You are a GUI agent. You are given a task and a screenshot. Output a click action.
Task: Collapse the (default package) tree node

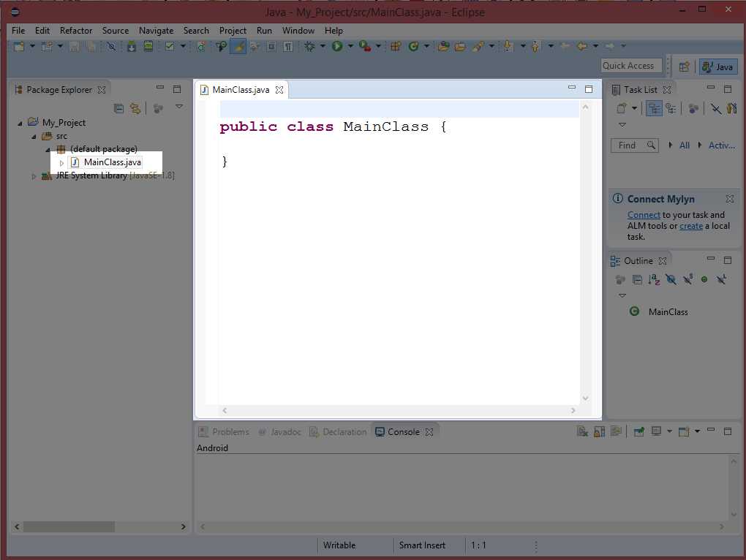[x=47, y=148]
